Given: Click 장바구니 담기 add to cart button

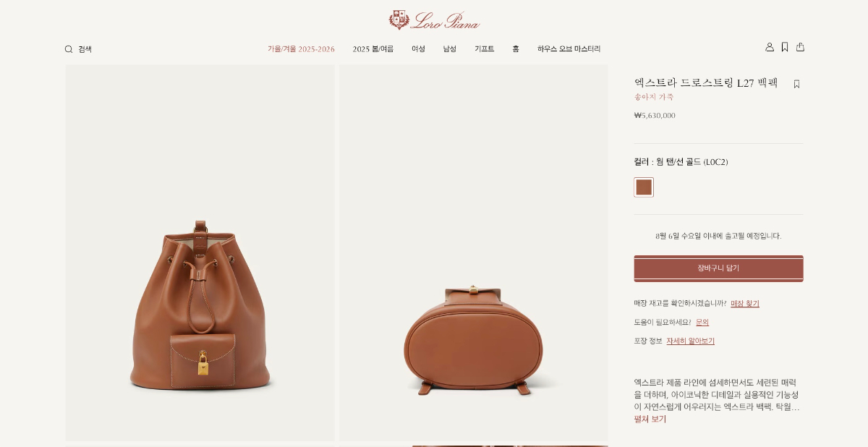Looking at the screenshot, I should tap(718, 268).
